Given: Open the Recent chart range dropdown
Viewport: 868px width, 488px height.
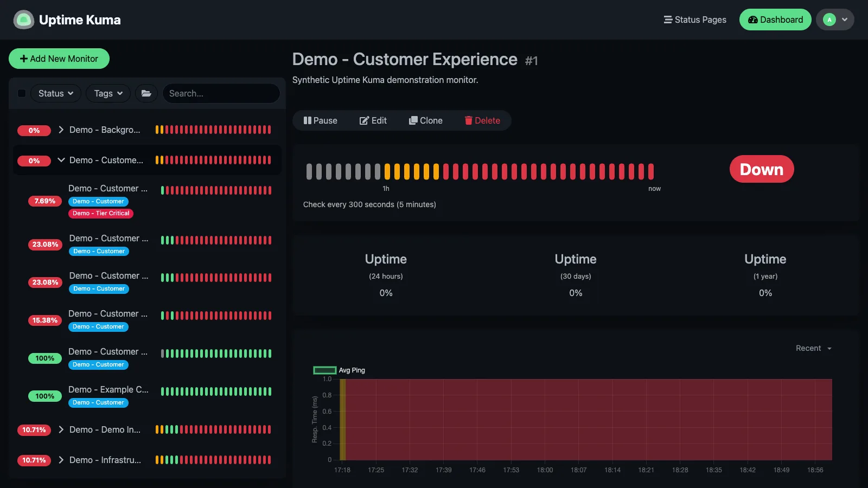Looking at the screenshot, I should coord(814,348).
